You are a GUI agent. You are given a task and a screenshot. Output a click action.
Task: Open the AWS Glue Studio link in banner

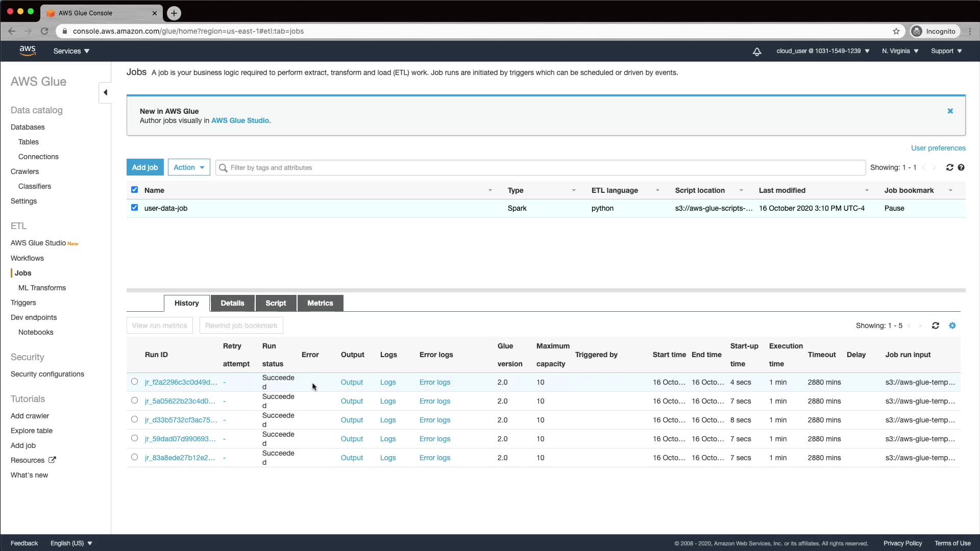click(240, 121)
